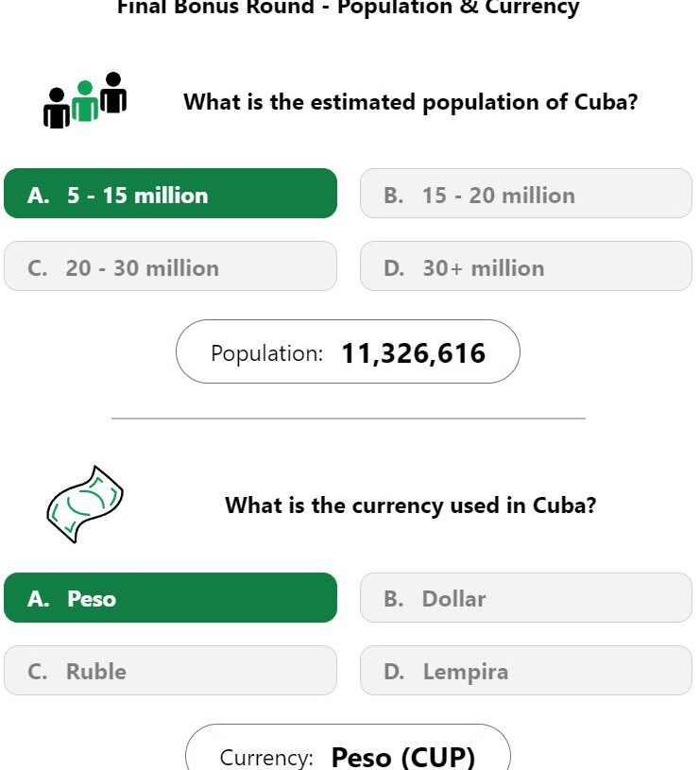Choose the Peso answer option A

pos(170,598)
